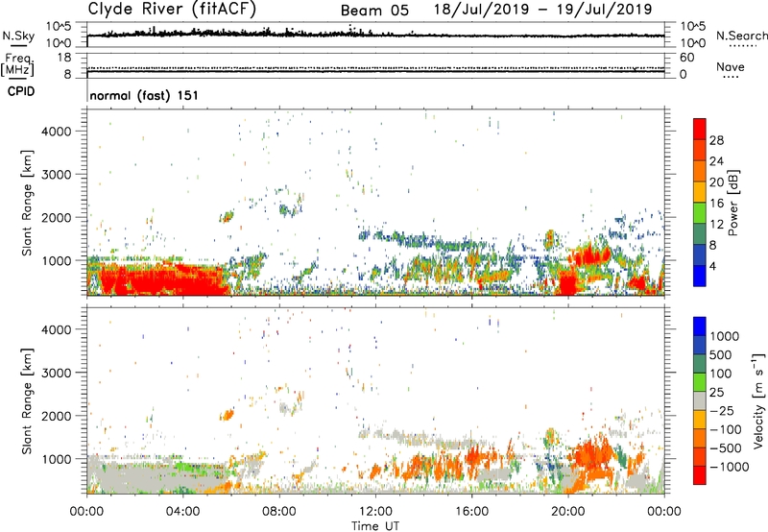Screen dimensions: 768x532
Task: Click the '3000' tick on velocity panel axis
Action: [x=56, y=373]
